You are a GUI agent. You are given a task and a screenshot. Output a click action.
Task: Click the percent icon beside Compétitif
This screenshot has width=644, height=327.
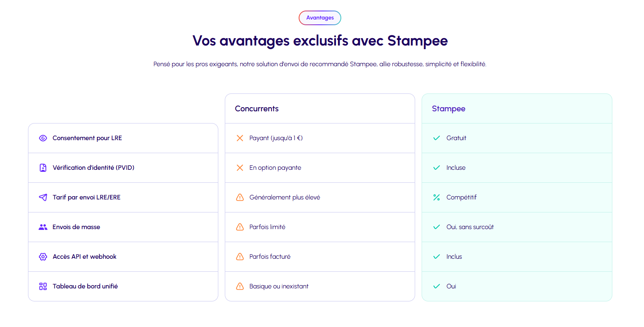pyautogui.click(x=437, y=197)
